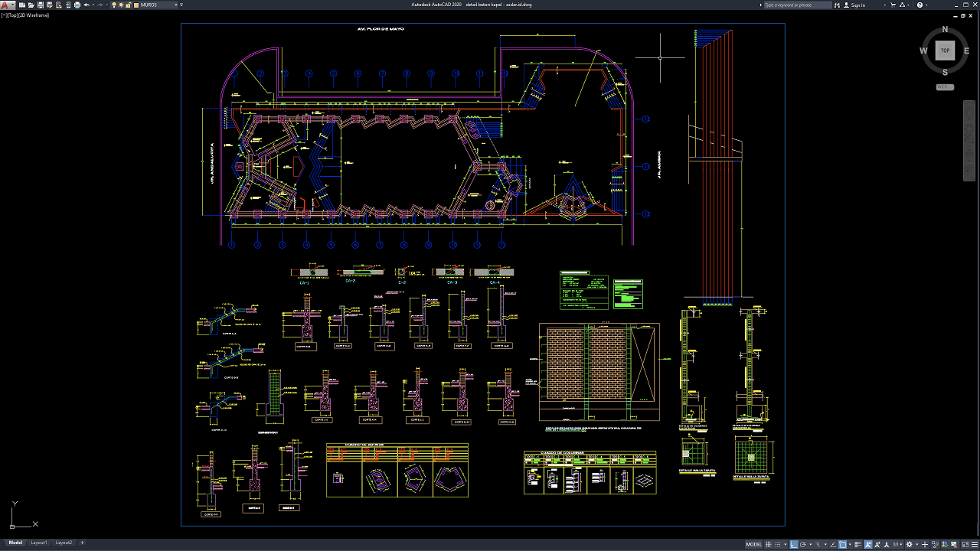980x551 pixels.
Task: Click the Autodesk App Store cart icon
Action: tap(892, 5)
